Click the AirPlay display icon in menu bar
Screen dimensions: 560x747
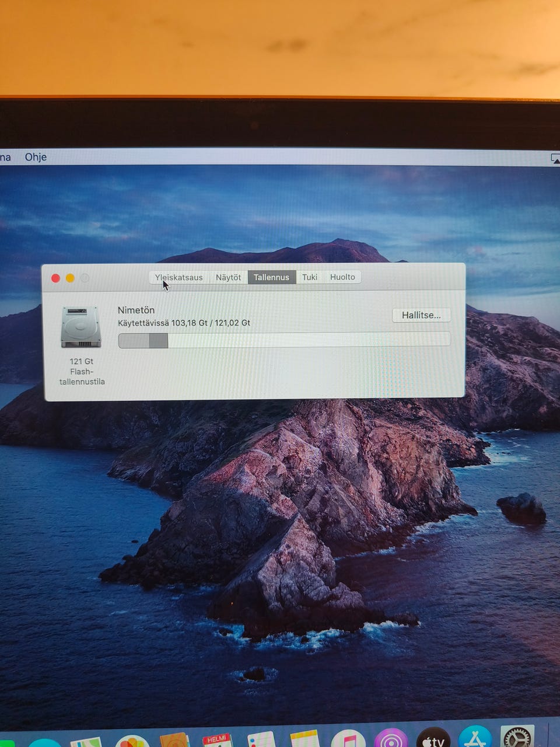point(555,159)
